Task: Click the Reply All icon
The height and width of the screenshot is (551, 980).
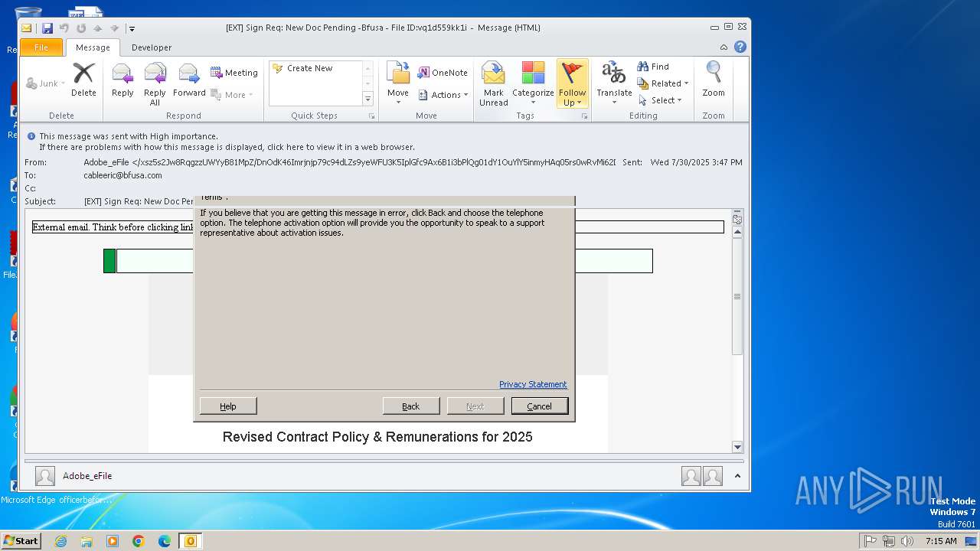Action: pyautogui.click(x=155, y=84)
